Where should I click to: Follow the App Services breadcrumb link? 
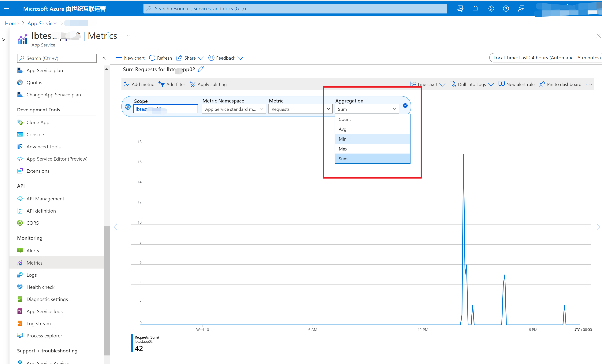click(42, 24)
